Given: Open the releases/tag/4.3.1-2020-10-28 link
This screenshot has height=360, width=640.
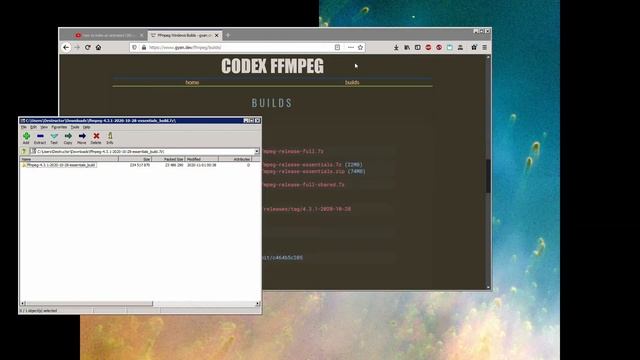Looking at the screenshot, I should click(307, 209).
